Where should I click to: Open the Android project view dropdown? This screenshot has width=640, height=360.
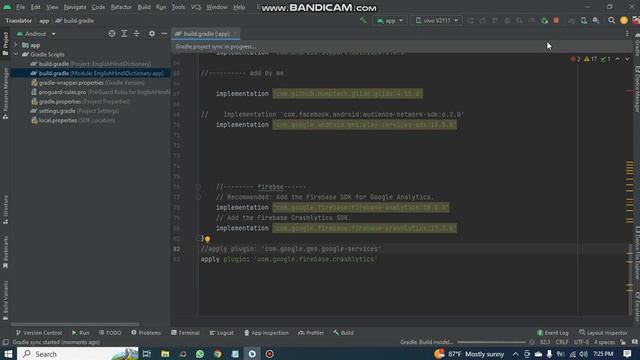point(36,34)
